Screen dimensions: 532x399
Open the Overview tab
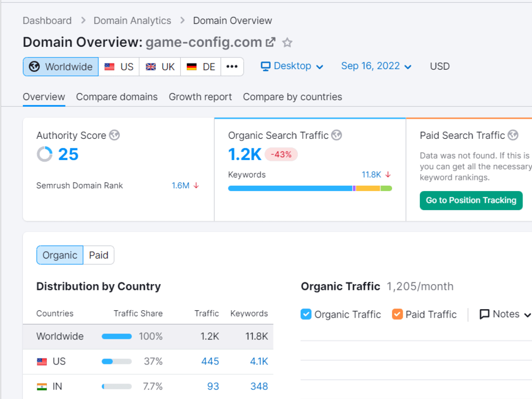44,97
